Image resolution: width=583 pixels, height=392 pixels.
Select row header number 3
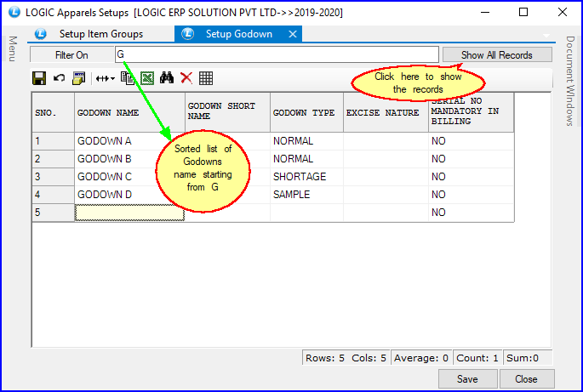[x=53, y=177]
